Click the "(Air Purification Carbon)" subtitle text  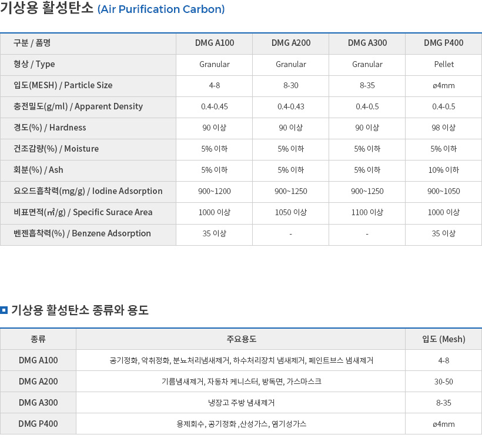[x=161, y=10]
